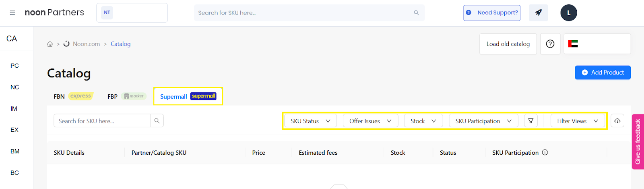Focus the catalog SKU search field

point(102,121)
